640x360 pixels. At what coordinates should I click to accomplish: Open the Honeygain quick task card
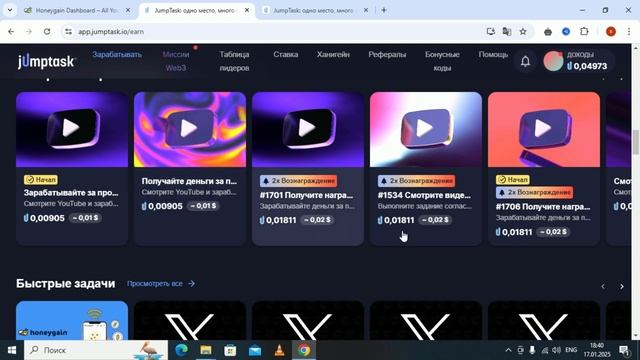coord(72,320)
